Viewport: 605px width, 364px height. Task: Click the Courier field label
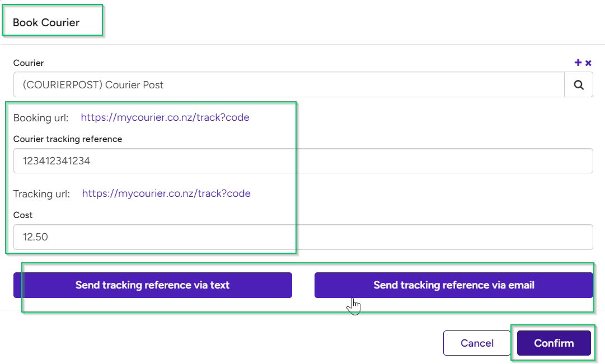[x=29, y=63]
